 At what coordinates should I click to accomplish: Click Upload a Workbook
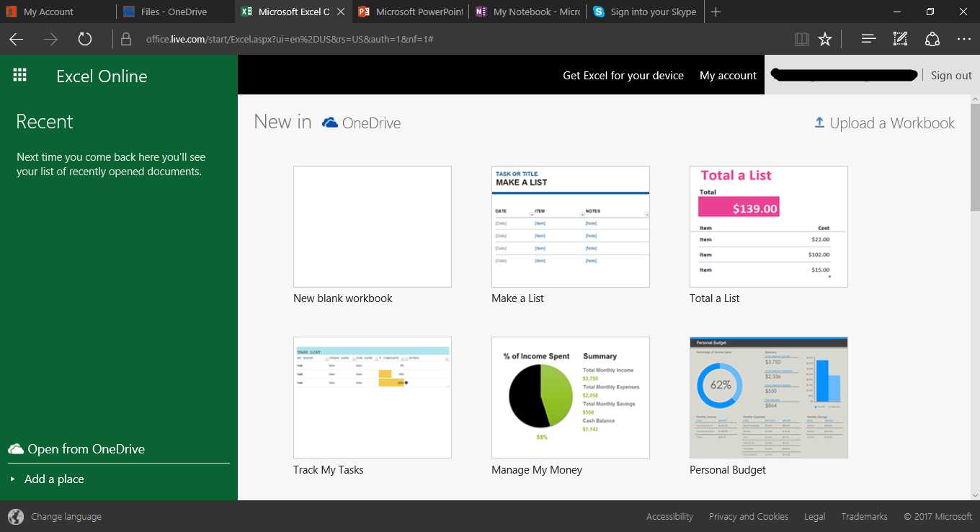click(892, 123)
